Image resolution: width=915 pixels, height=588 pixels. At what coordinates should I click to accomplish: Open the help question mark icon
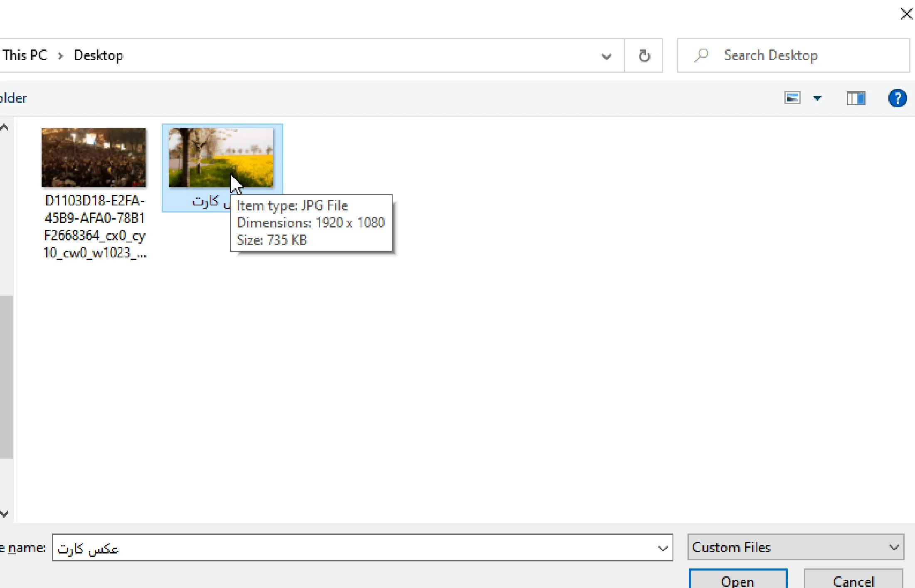[897, 99]
